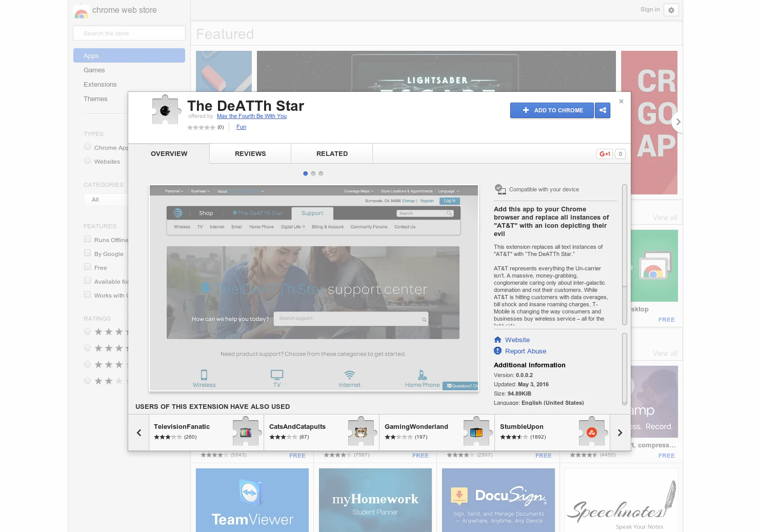Select the third star rating radio button
Screen dimensions: 759x532
click(87, 364)
